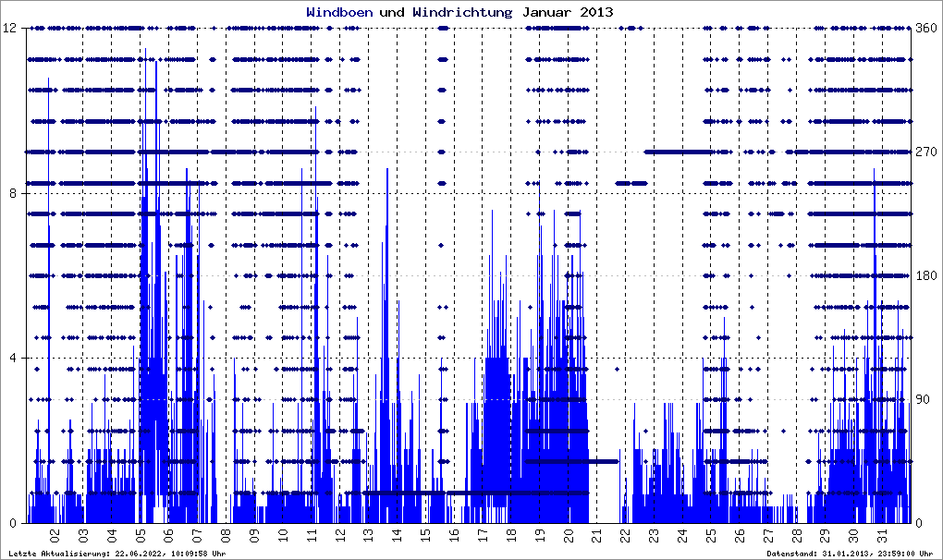Screen dimensions: 943x560
Task: Click left axis value 4
Action: pyautogui.click(x=14, y=359)
